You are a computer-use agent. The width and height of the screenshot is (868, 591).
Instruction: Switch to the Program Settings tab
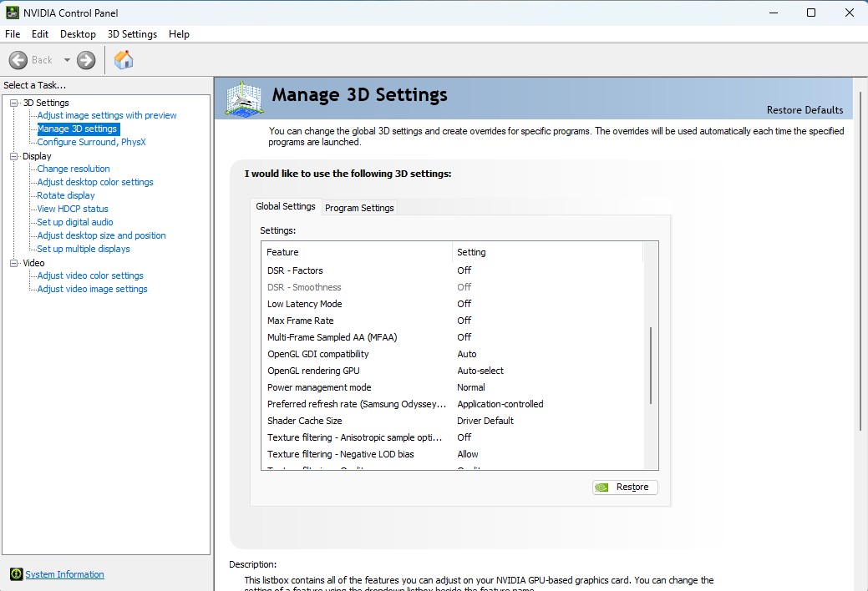359,208
